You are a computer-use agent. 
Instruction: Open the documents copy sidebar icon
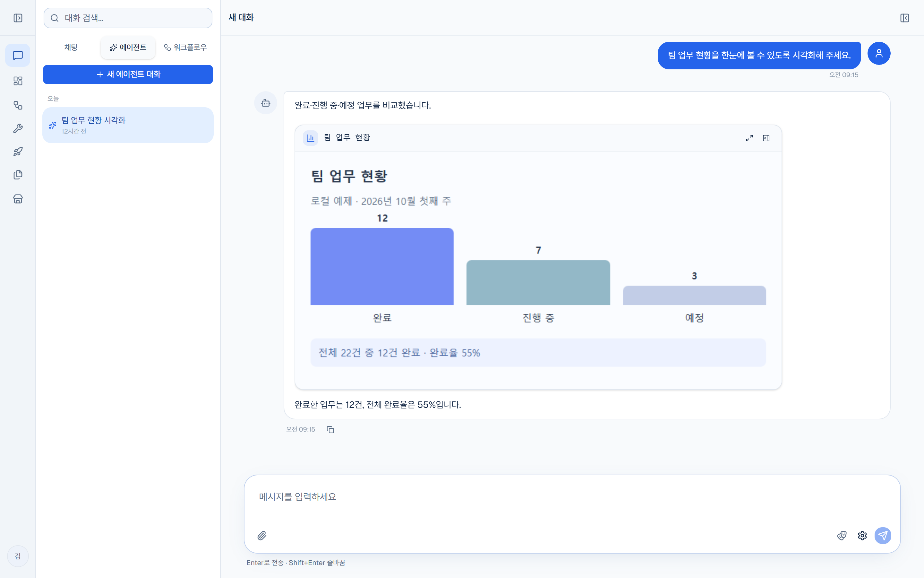coord(18,175)
